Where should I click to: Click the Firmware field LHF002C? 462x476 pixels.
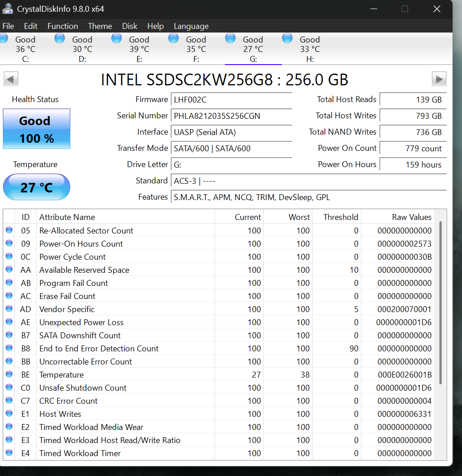pyautogui.click(x=232, y=99)
